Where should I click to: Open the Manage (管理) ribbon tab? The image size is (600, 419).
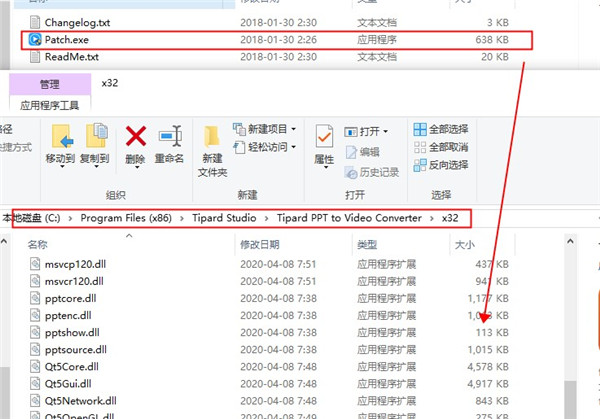point(50,84)
